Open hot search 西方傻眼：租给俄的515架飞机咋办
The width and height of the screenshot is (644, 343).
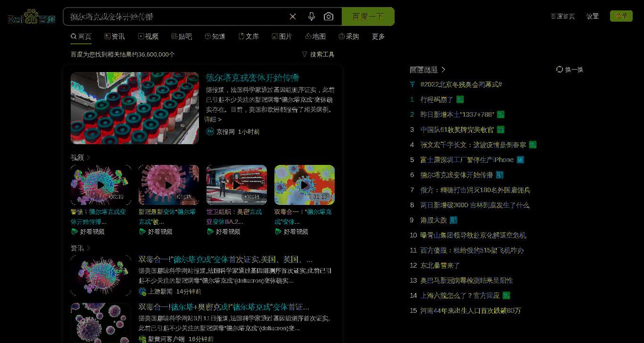click(472, 250)
